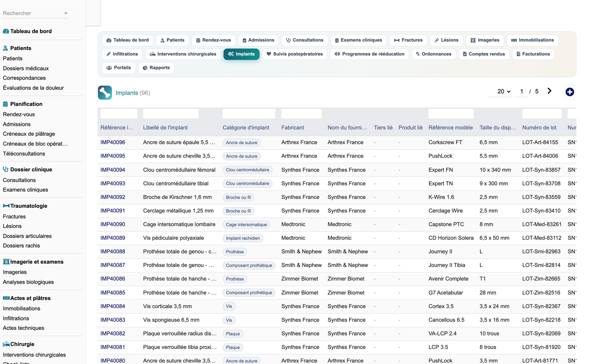This screenshot has width=589, height=364.
Task: Open Analyses biologiques sidebar link
Action: click(28, 282)
